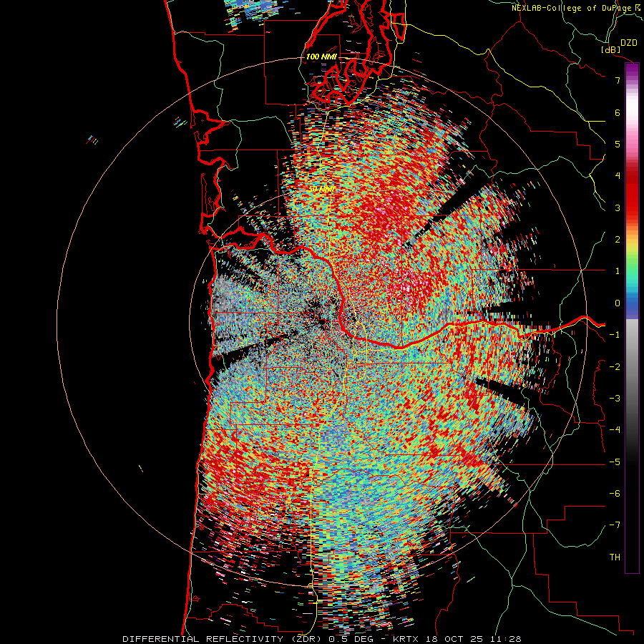Click the 7 dB scale label

click(618, 80)
